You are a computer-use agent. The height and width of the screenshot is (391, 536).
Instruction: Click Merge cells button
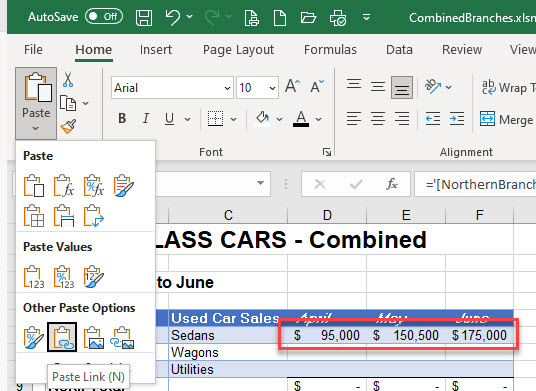(x=507, y=119)
